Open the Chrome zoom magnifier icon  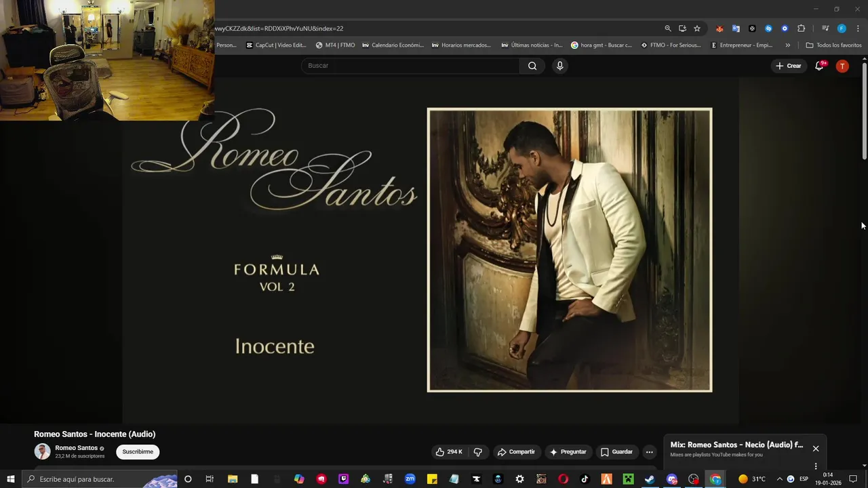668,28
